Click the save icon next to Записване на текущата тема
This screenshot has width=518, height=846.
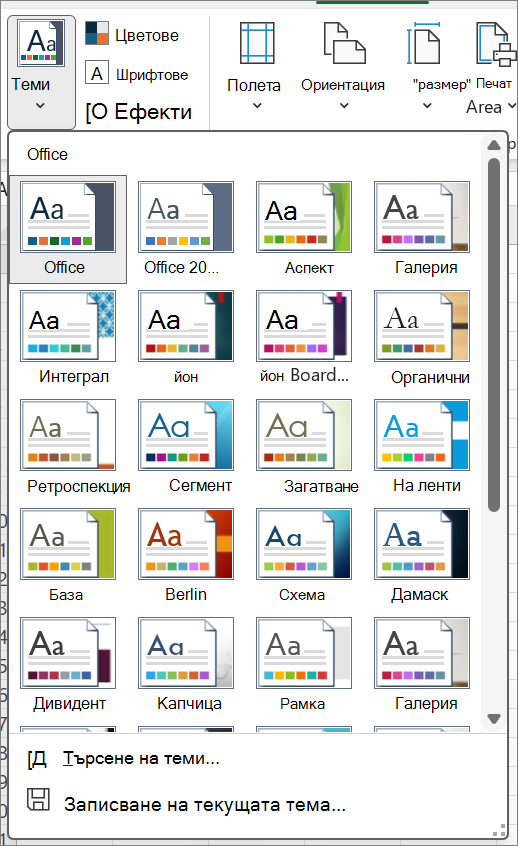pos(38,799)
